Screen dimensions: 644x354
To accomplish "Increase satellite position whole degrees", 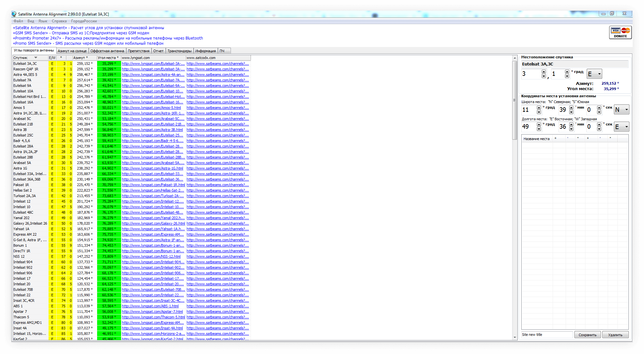I will pos(544,72).
